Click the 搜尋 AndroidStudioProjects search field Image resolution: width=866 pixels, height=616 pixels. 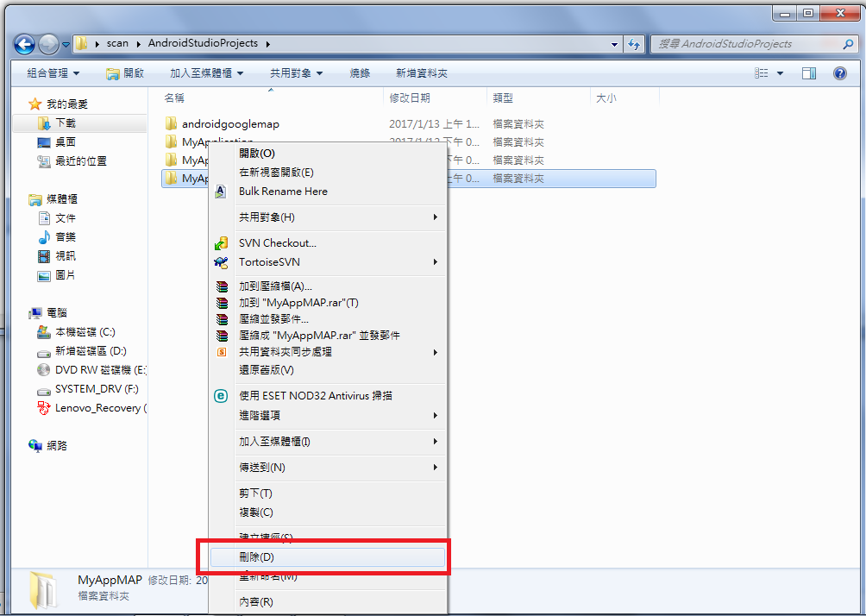749,44
